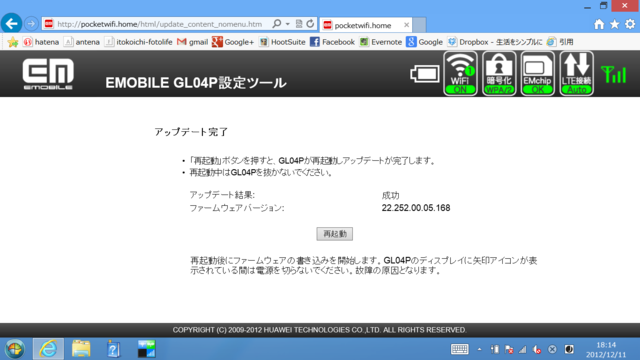Open the gmail bookmark
This screenshot has height=360, width=640.
193,42
